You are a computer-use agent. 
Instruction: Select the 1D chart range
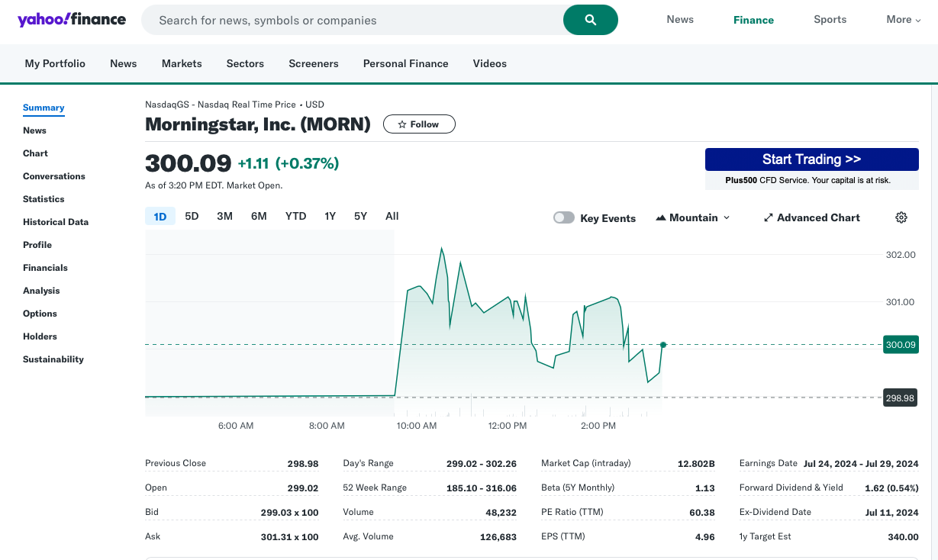160,217
